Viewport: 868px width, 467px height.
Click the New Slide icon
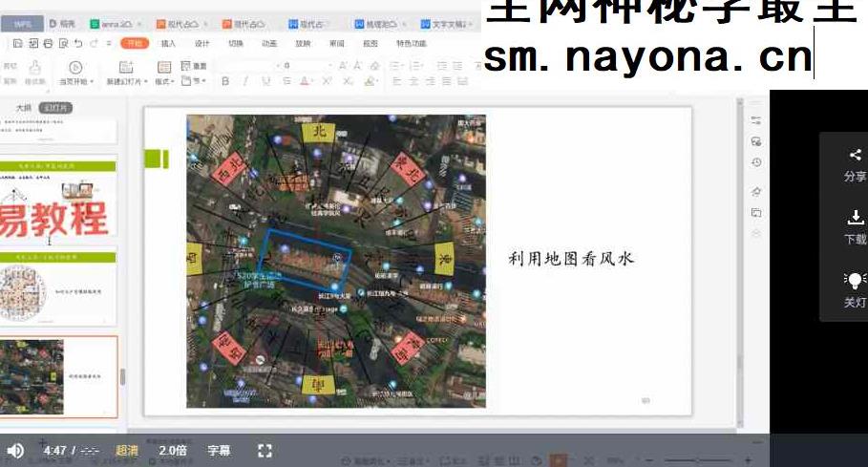pos(126,67)
